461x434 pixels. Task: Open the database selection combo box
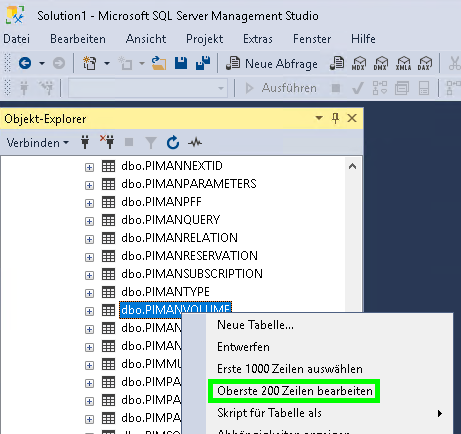point(148,88)
